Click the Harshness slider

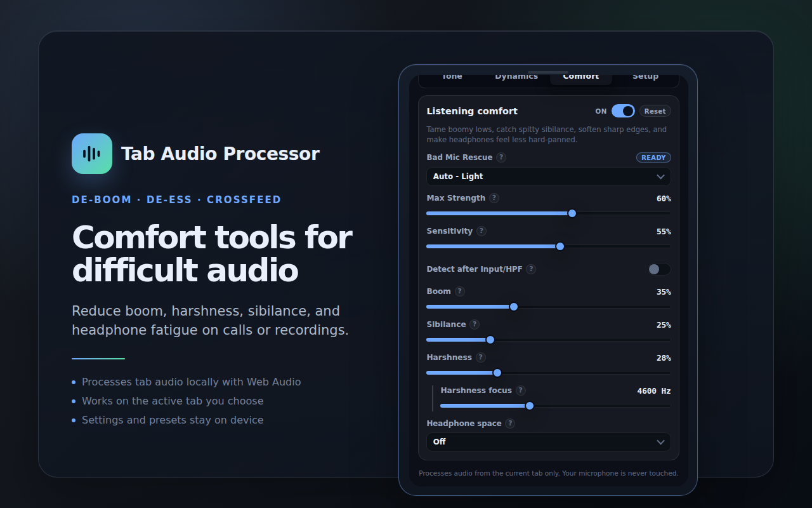549,373
